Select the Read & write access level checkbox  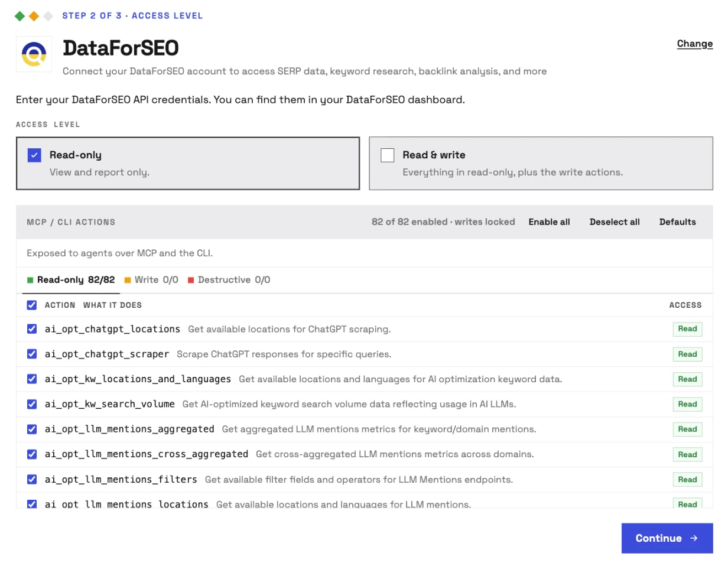coord(388,155)
